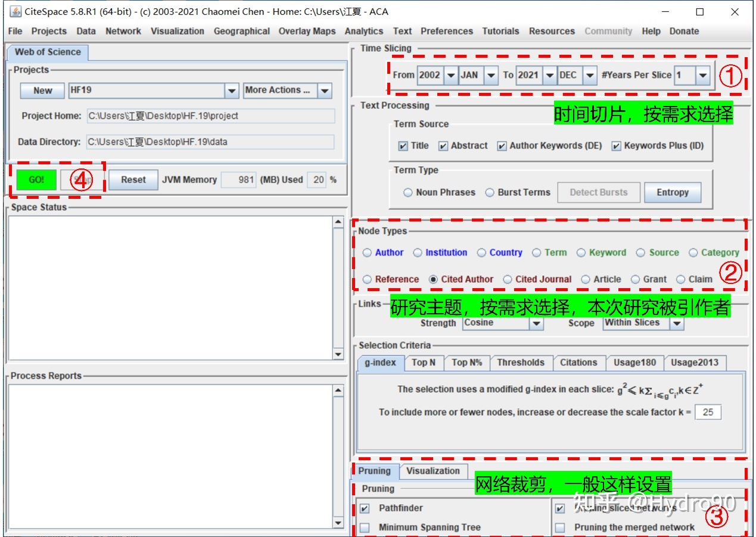The image size is (756, 537).
Task: Open the Projects menu
Action: (x=49, y=31)
